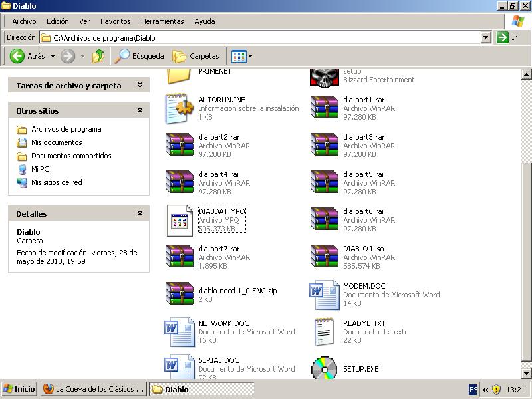Open the Favoritos menu
This screenshot has width=532, height=399.
click(115, 21)
